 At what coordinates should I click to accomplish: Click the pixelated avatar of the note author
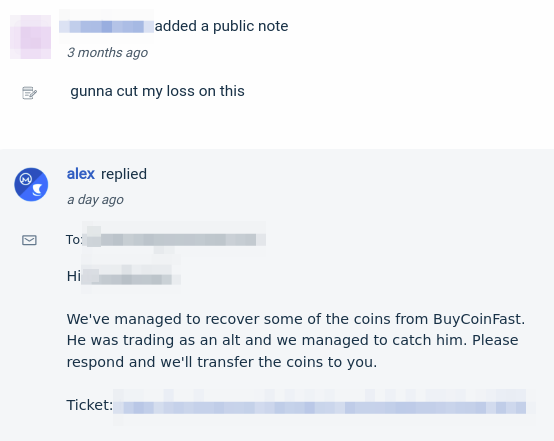point(30,37)
